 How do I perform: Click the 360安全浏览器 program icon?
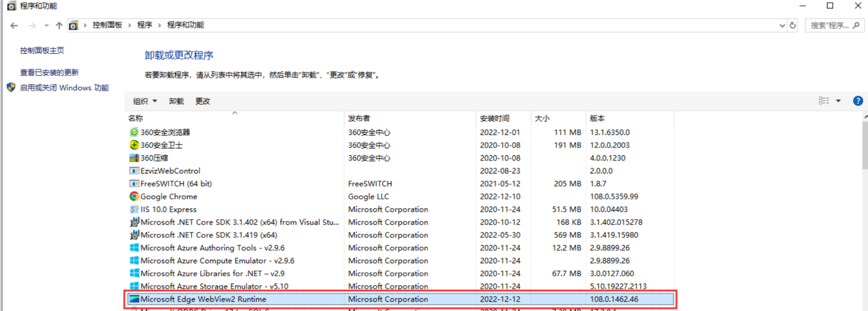coord(134,132)
